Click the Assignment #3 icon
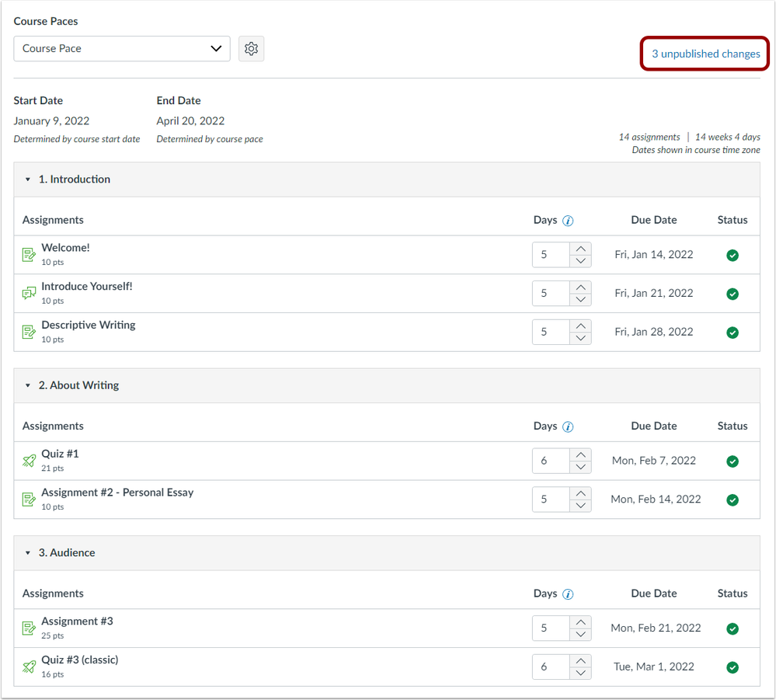 [x=29, y=628]
